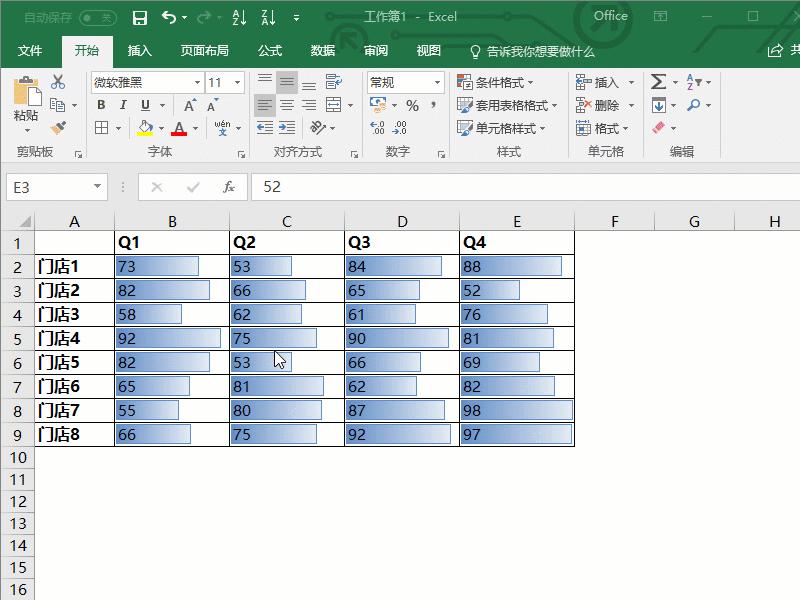Click the phonetic guide wén icon
This screenshot has width=800, height=600.
pos(222,128)
